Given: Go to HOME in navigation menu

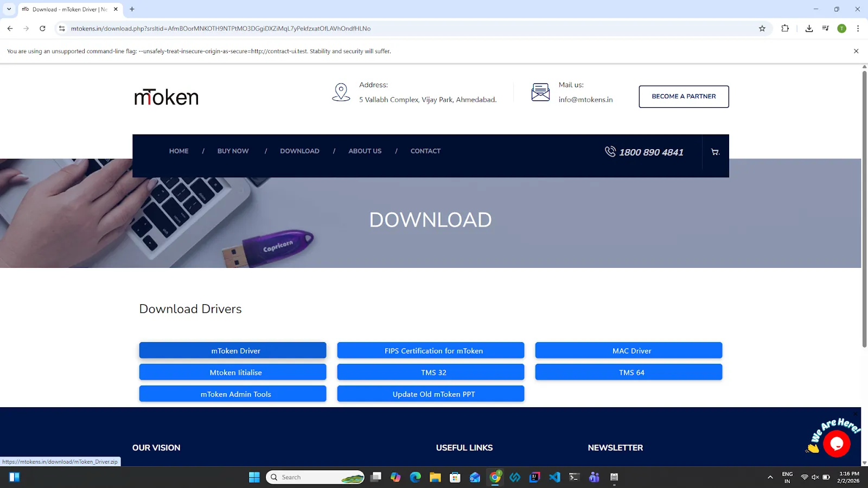Looking at the screenshot, I should coord(178,151).
